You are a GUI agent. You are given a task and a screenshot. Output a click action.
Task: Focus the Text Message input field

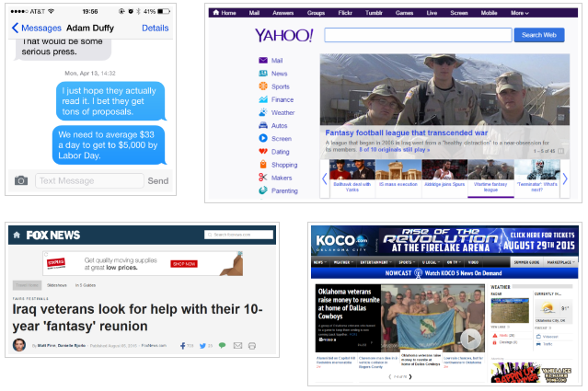point(89,180)
